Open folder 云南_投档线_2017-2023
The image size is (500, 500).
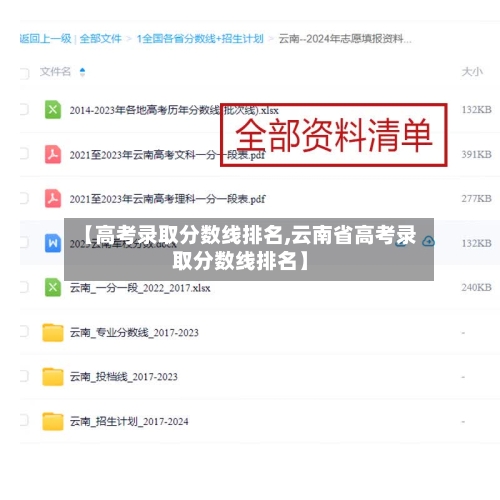coord(124,377)
